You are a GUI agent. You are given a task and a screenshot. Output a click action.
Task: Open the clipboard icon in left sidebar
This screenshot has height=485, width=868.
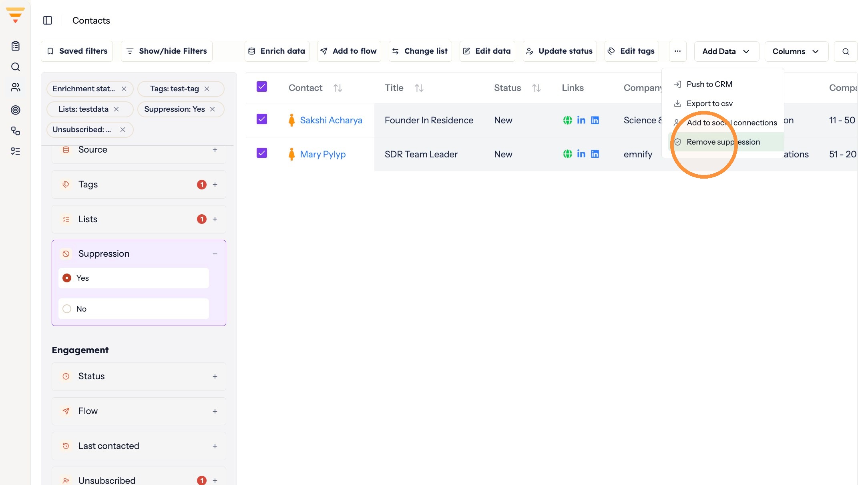[x=16, y=46]
